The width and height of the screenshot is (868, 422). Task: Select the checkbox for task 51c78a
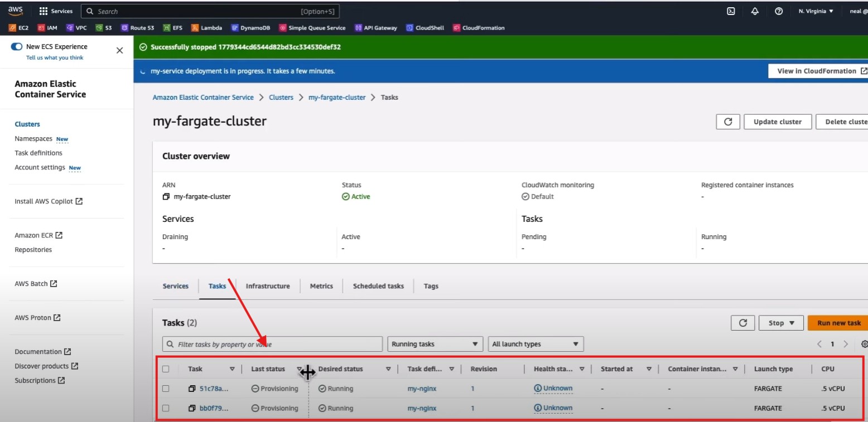166,389
